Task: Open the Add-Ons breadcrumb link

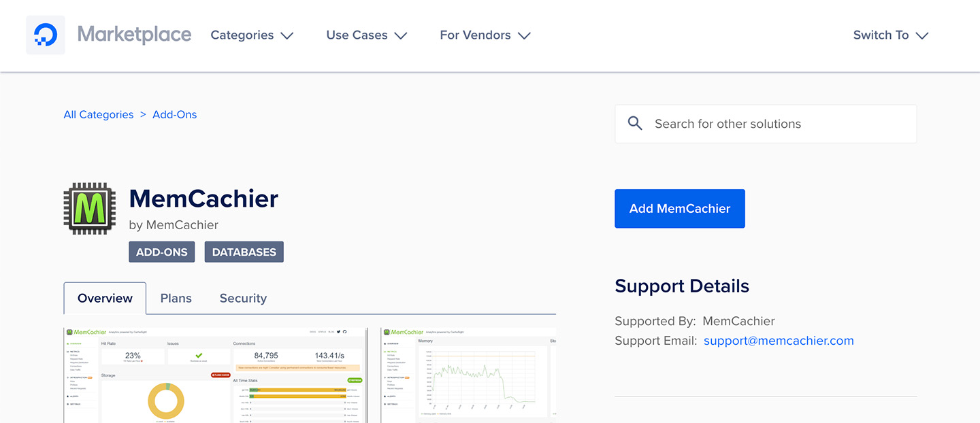Action: pyautogui.click(x=174, y=114)
